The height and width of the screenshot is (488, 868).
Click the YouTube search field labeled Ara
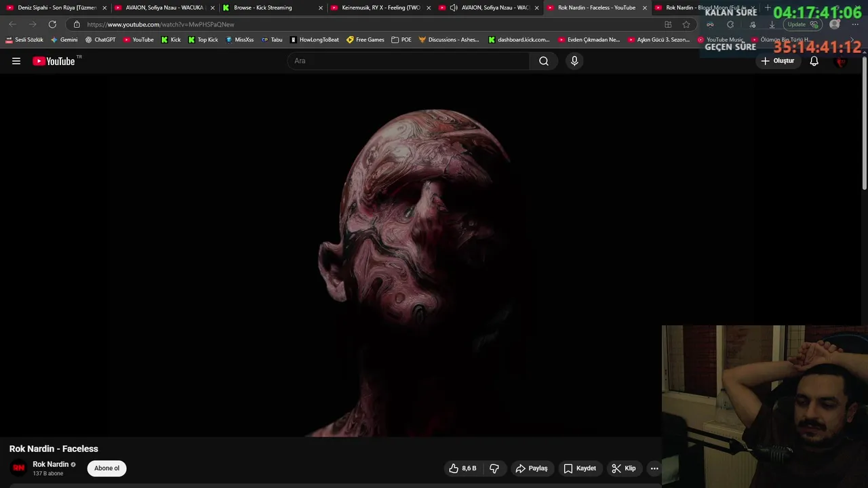[x=409, y=61]
